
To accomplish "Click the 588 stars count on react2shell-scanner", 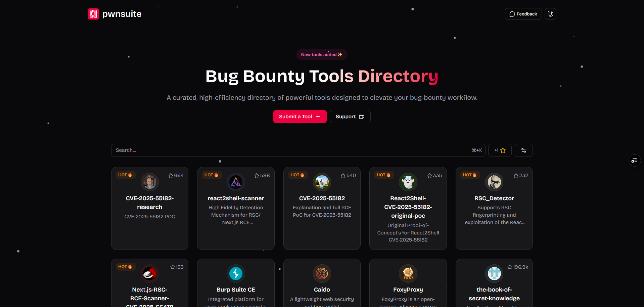I will [262, 175].
